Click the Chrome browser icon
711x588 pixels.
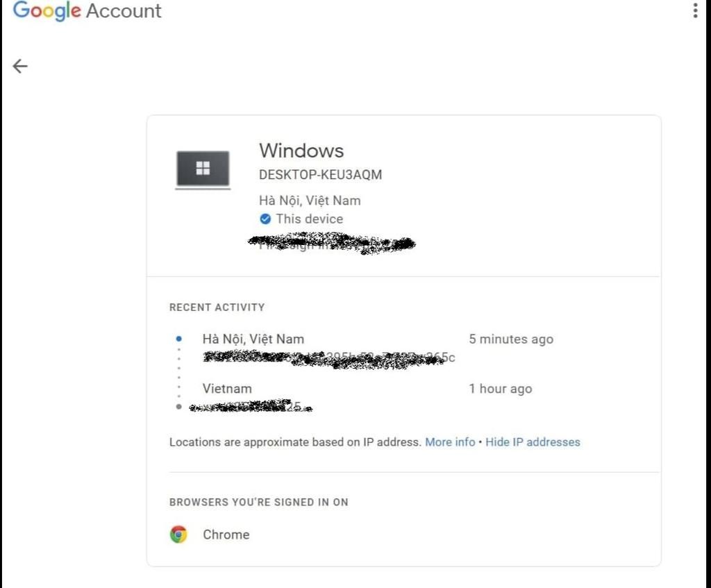[178, 535]
